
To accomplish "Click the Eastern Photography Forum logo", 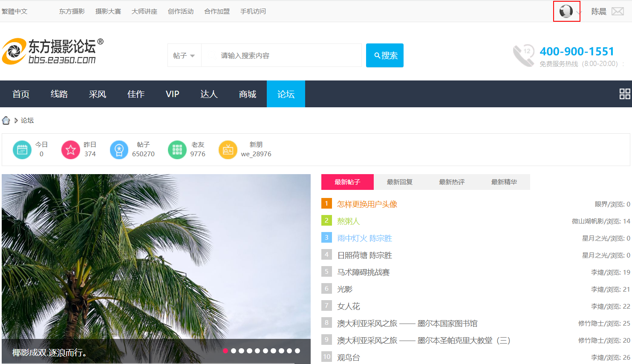I will click(x=53, y=52).
